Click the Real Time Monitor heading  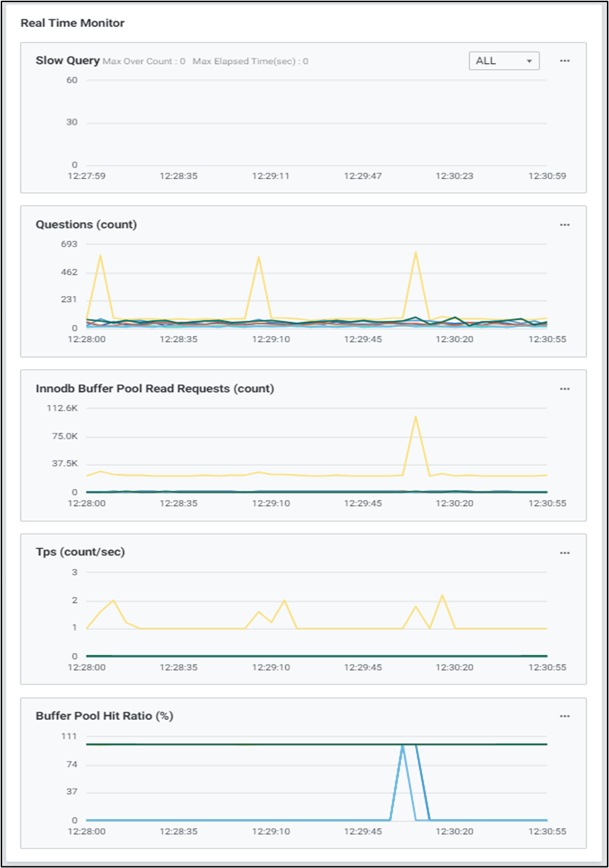click(73, 23)
